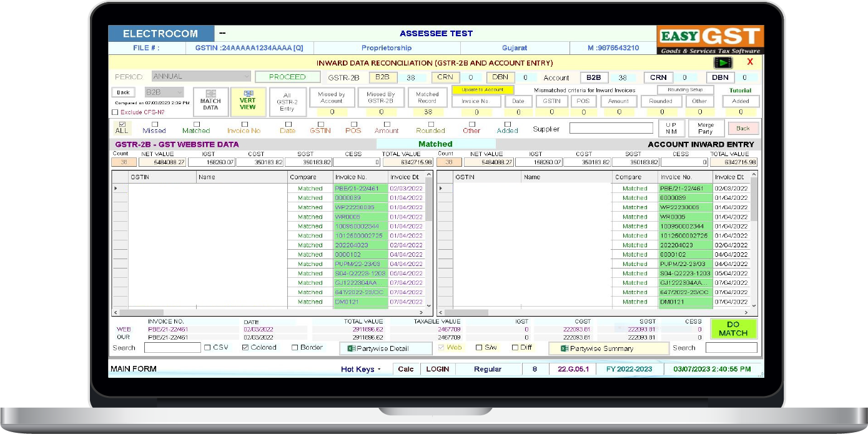
Task: Click the PROCEED button
Action: point(287,77)
